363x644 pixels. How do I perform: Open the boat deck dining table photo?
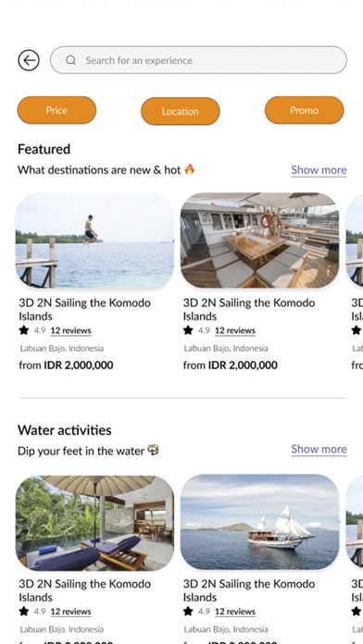(x=260, y=241)
